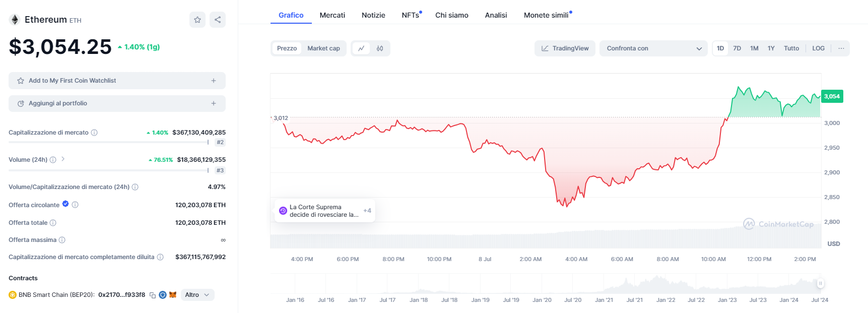868x313 pixels.
Task: Click the star favorite icon near Ethereum
Action: tap(197, 20)
